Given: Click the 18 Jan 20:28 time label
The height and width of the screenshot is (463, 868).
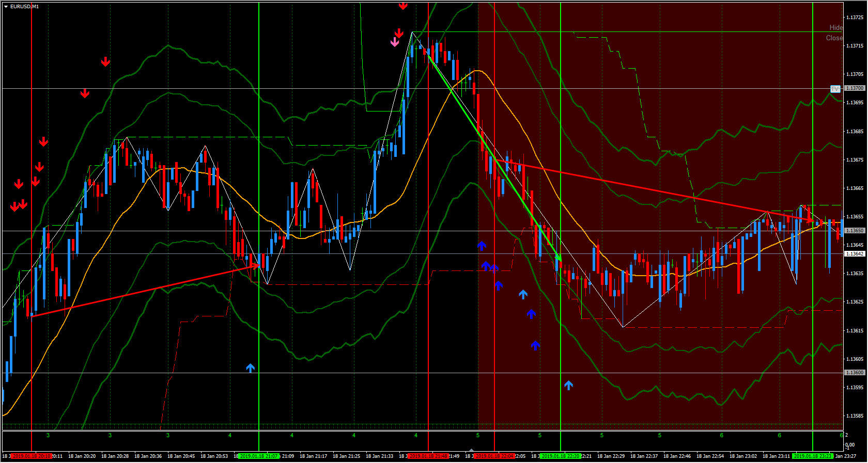Looking at the screenshot, I should click(x=115, y=456).
